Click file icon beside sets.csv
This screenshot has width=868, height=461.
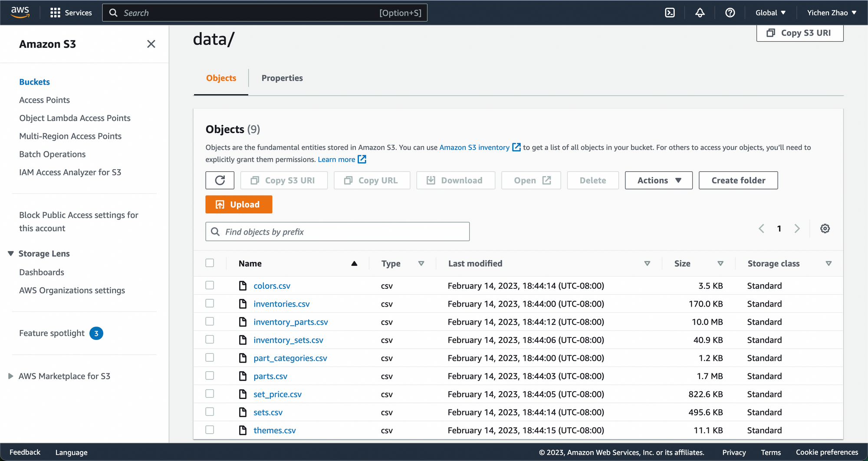coord(243,412)
